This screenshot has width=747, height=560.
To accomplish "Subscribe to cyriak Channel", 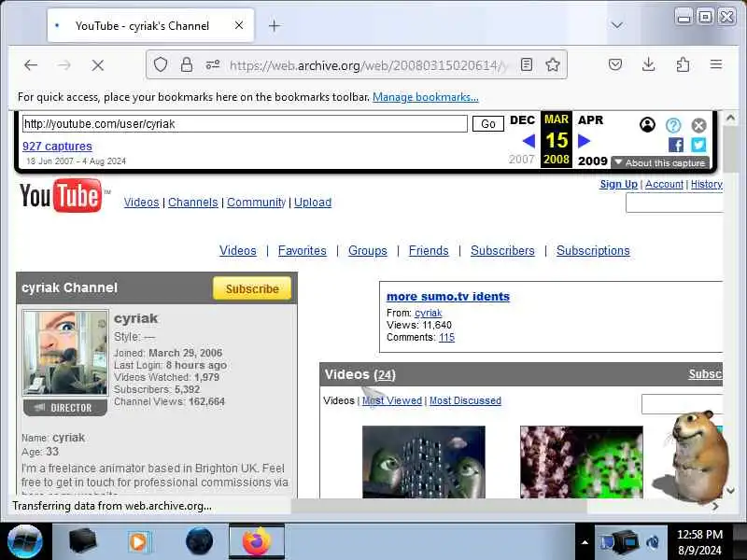I will (252, 288).
